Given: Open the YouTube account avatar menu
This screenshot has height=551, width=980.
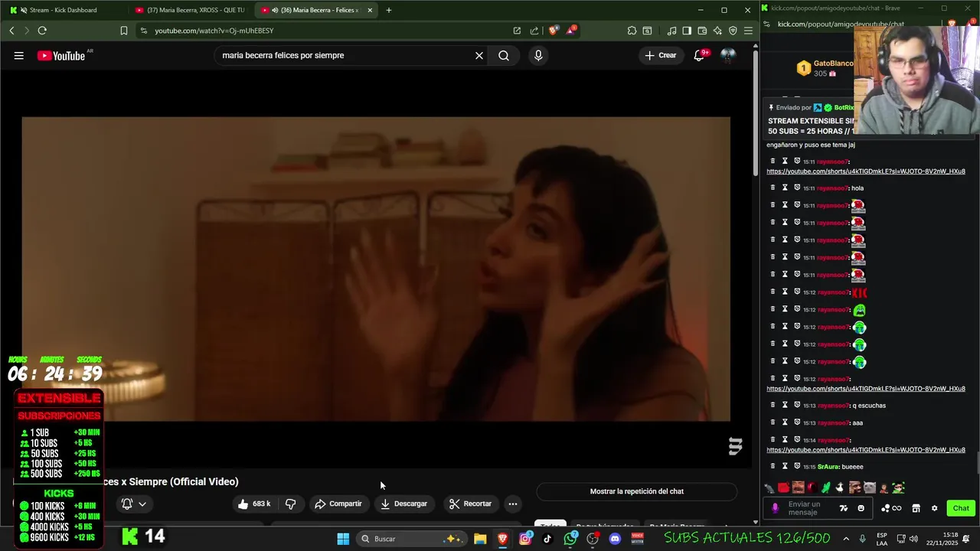Looking at the screenshot, I should [728, 55].
